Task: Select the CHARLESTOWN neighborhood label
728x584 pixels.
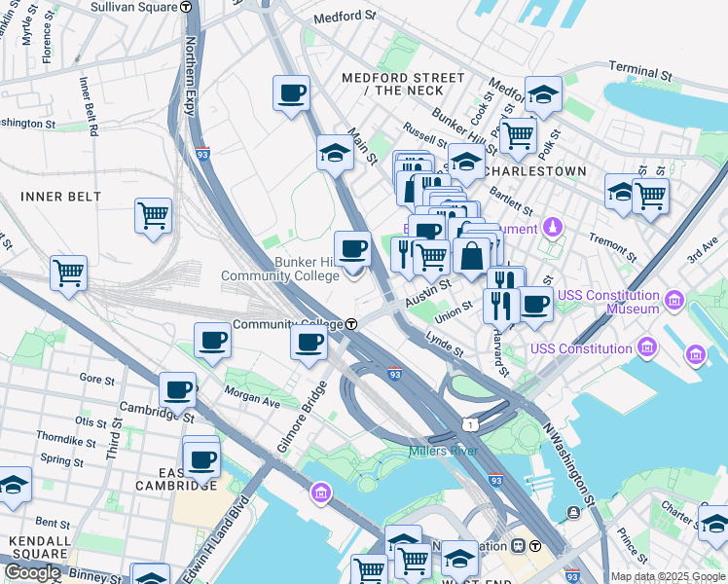Action: pos(535,171)
